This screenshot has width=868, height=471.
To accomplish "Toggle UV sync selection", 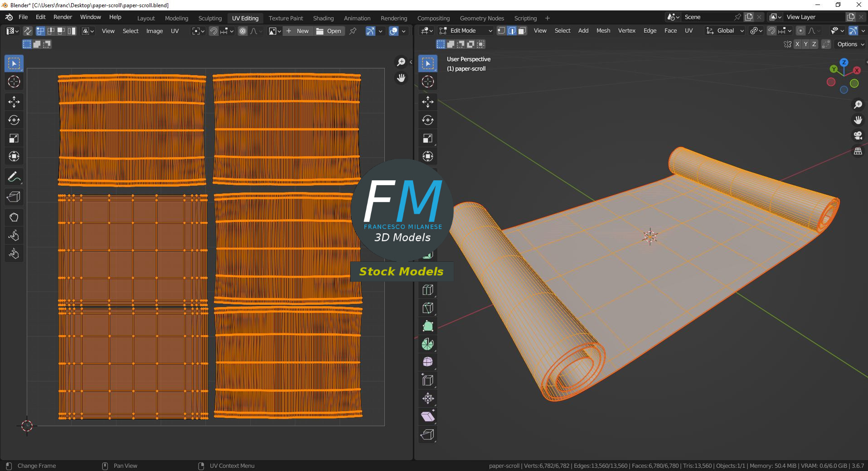I will coord(28,31).
